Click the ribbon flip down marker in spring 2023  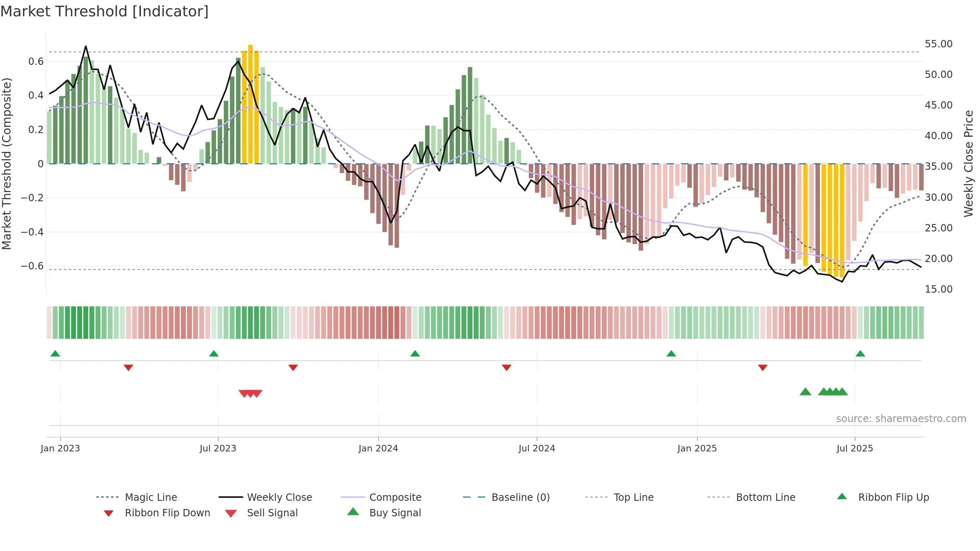coord(128,368)
